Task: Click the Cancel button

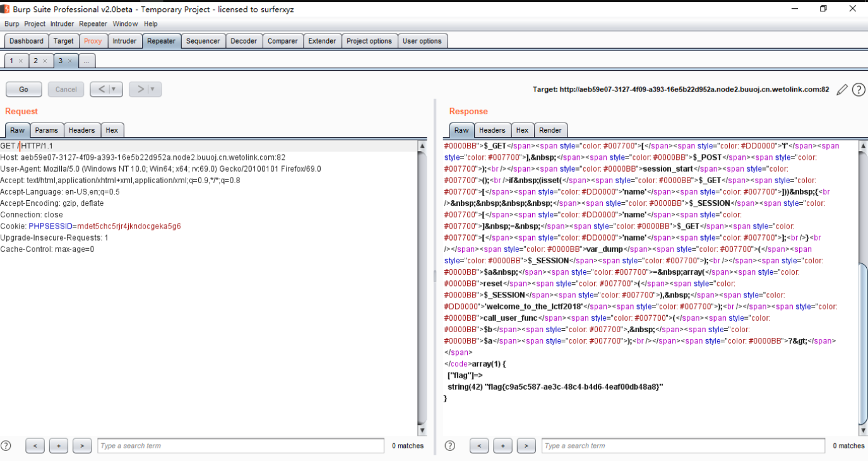Action: pyautogui.click(x=66, y=90)
